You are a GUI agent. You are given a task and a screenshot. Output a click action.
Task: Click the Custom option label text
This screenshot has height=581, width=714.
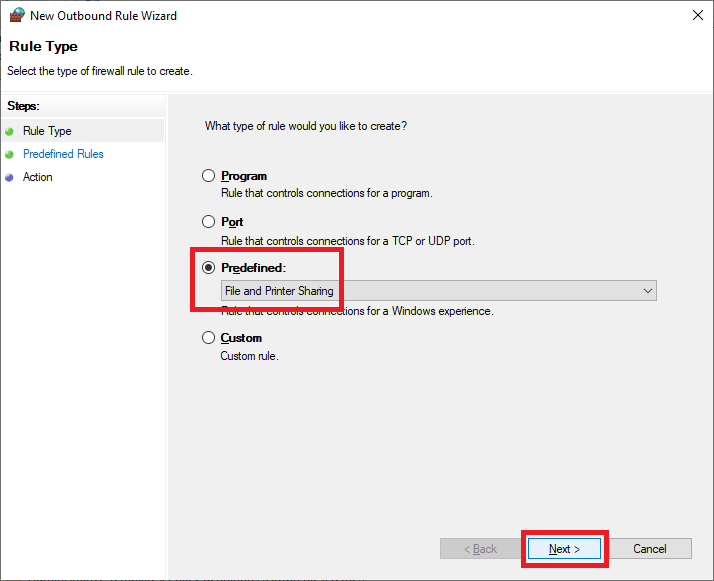click(x=241, y=338)
